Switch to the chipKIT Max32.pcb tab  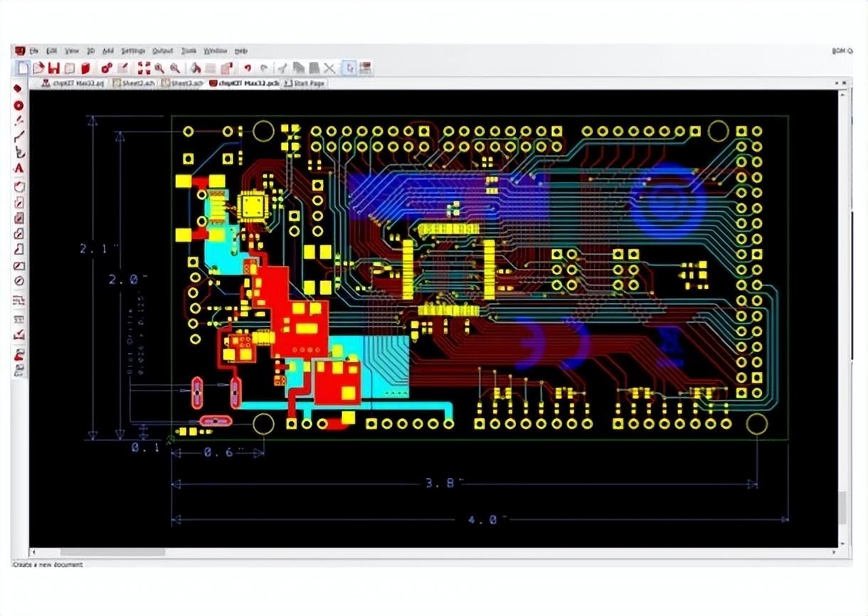tap(244, 83)
